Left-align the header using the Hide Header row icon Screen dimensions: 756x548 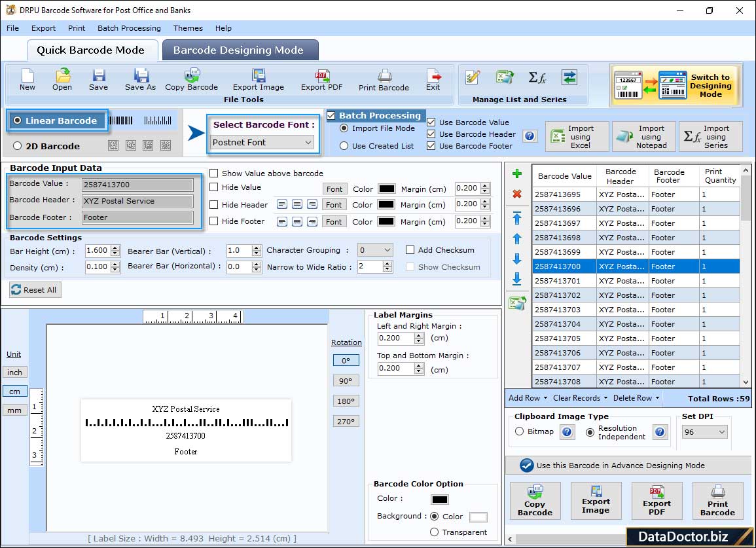tap(282, 204)
